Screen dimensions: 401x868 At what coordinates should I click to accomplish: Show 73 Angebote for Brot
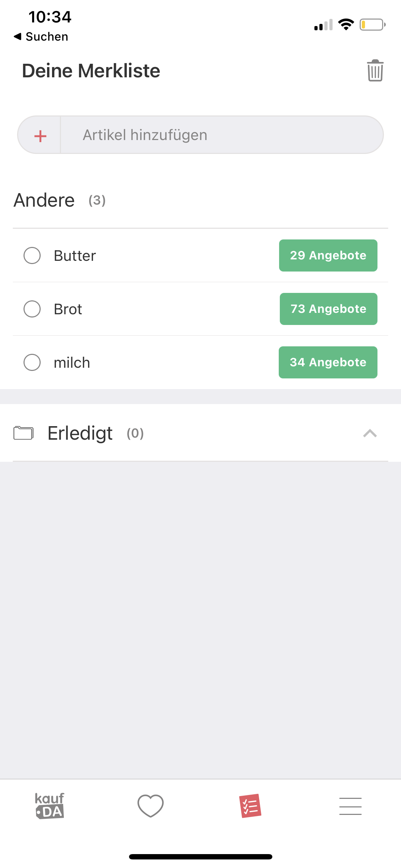click(329, 309)
